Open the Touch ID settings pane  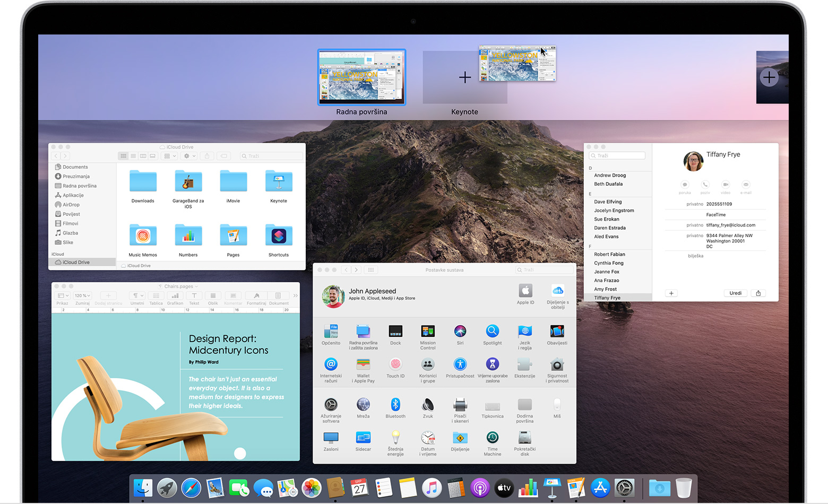[x=395, y=365]
